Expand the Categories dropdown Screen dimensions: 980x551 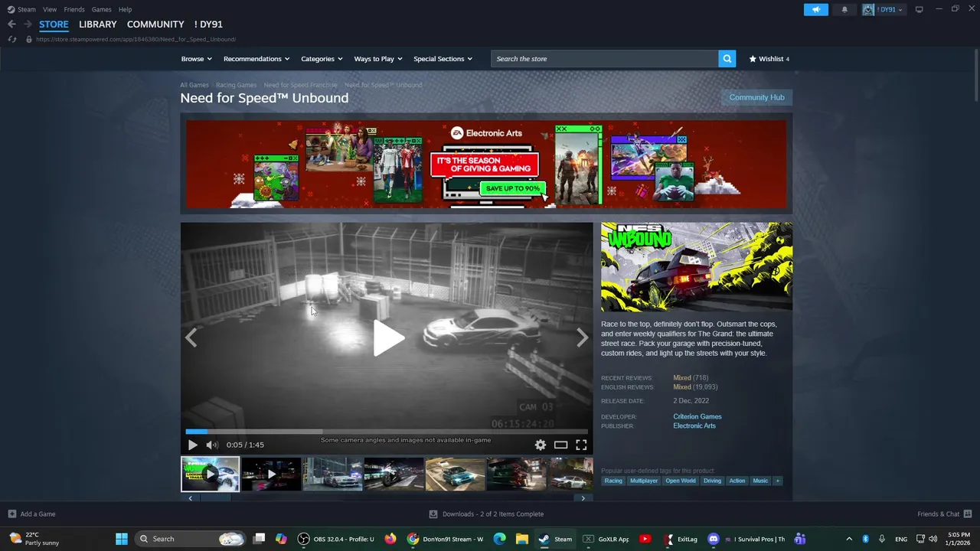click(322, 59)
